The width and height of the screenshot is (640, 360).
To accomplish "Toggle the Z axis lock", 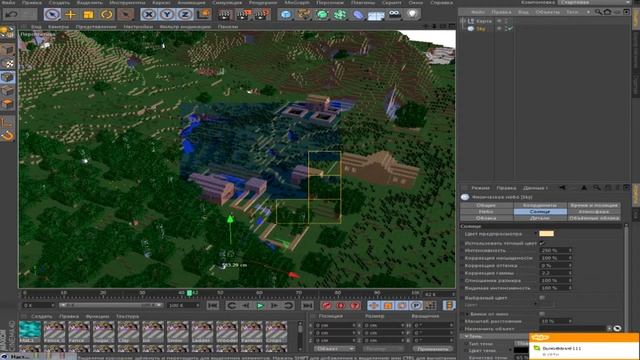I will tap(184, 15).
